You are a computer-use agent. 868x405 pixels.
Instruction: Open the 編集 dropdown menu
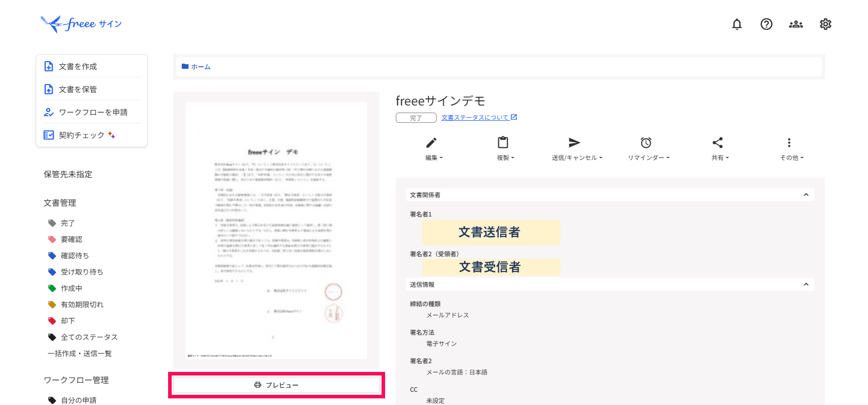click(434, 158)
